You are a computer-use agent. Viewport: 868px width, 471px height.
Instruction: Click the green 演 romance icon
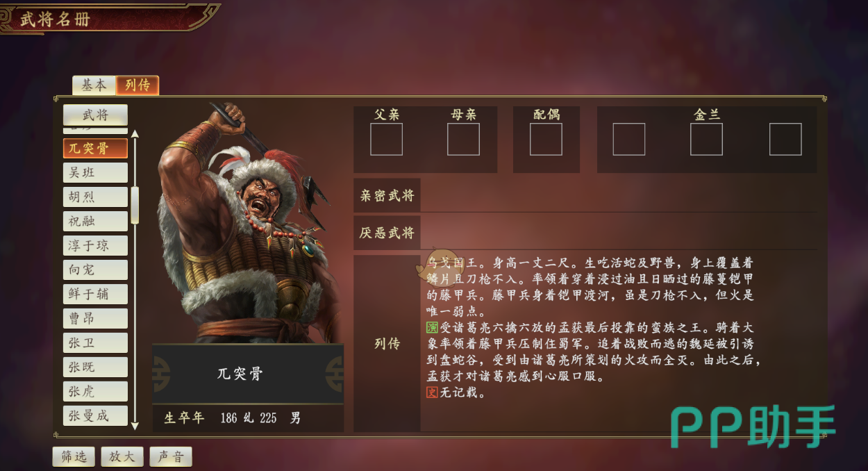click(431, 328)
